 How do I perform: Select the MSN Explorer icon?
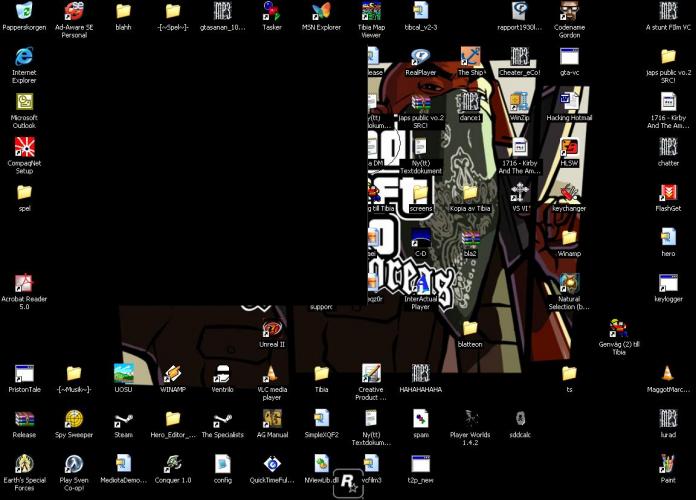click(x=320, y=11)
